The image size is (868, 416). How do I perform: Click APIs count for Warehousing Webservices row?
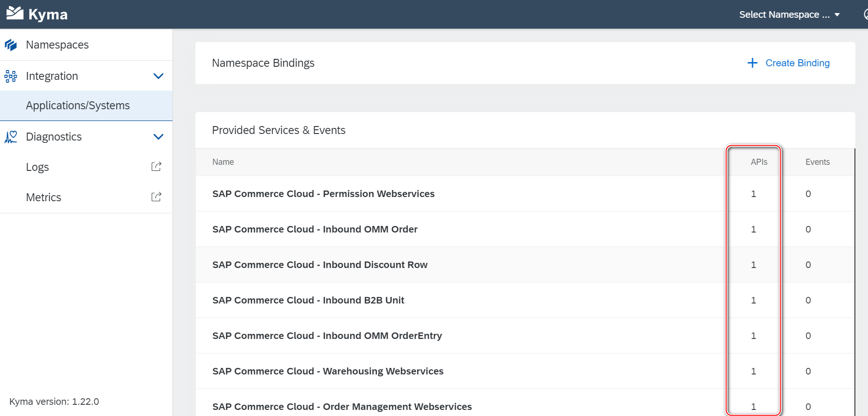(x=753, y=371)
